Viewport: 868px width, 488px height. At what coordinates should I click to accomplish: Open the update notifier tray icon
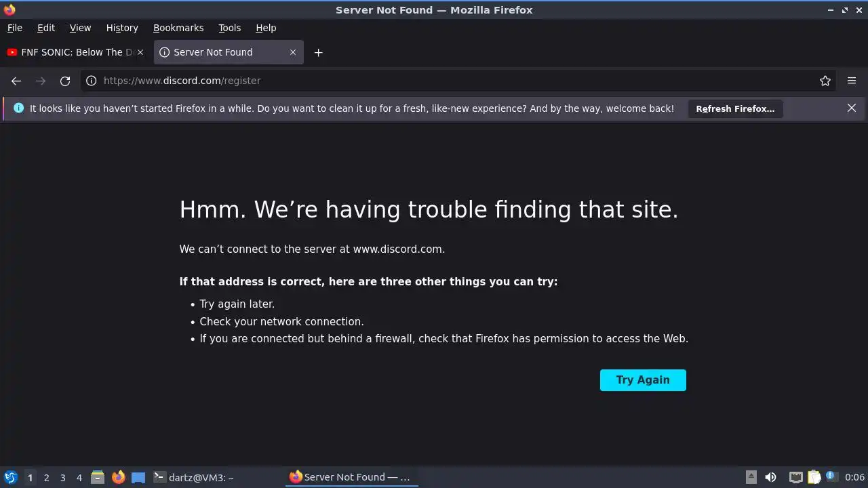pyautogui.click(x=831, y=476)
